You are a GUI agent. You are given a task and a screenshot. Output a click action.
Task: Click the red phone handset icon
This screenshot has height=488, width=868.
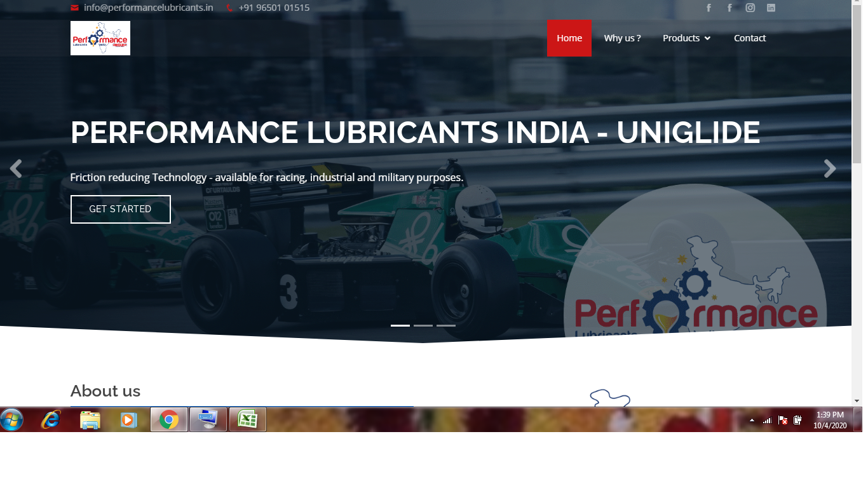click(229, 8)
